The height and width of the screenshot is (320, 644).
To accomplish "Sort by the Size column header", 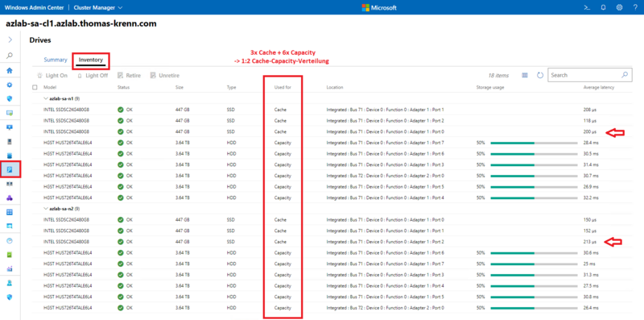I will coord(179,88).
